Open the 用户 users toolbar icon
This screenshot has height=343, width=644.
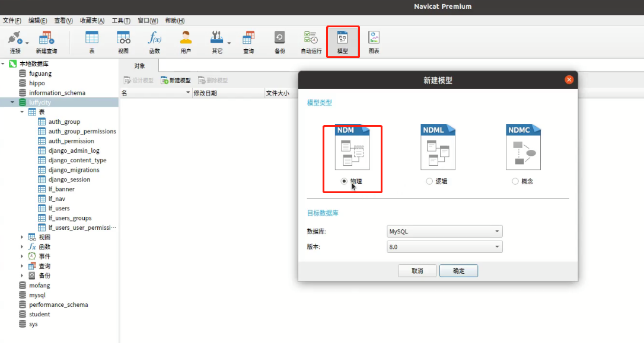click(x=186, y=42)
